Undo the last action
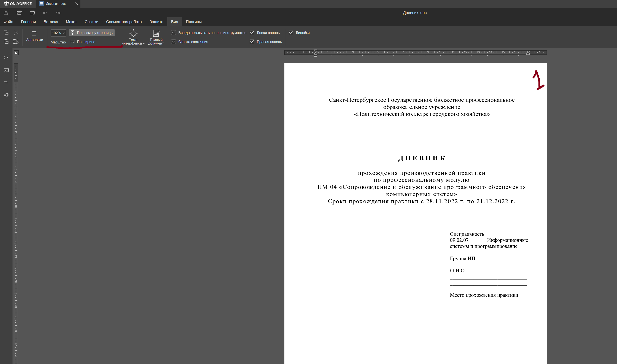The image size is (617, 364). [45, 13]
